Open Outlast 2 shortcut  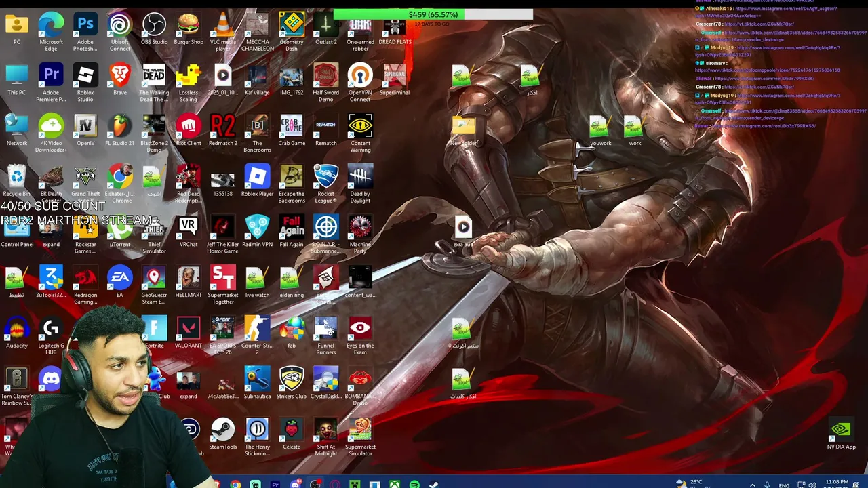[x=326, y=28]
